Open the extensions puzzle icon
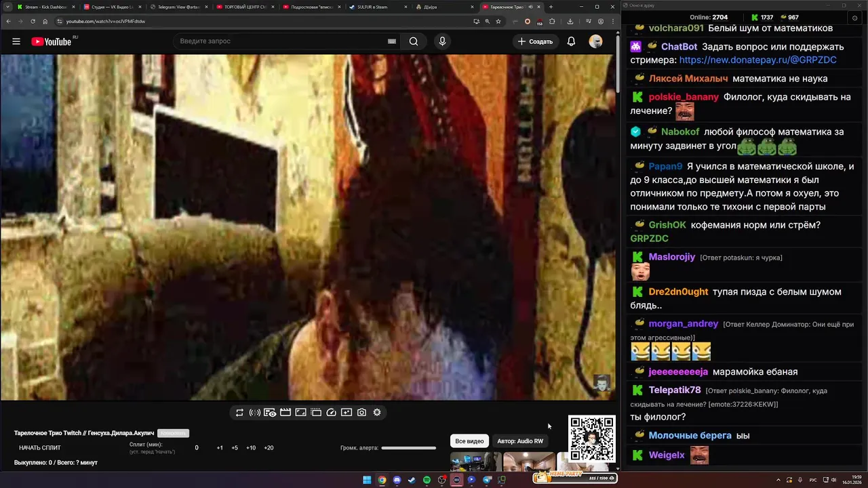868x488 pixels. 552,21
